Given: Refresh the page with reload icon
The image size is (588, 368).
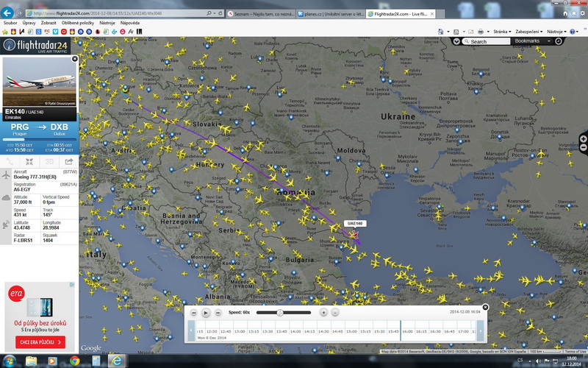Looking at the screenshot, I should [220, 13].
